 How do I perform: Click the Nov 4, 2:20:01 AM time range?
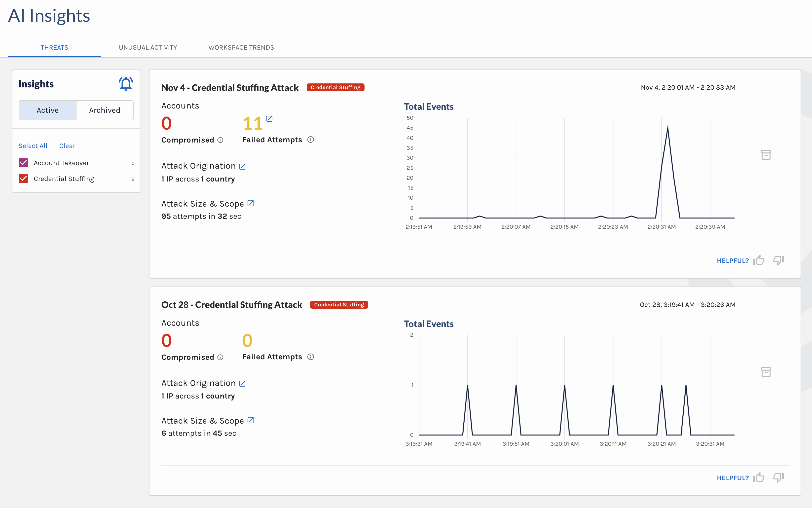coord(688,87)
